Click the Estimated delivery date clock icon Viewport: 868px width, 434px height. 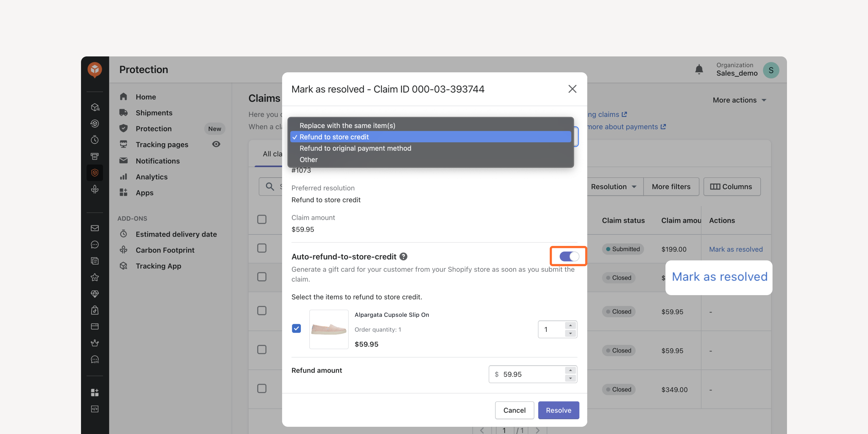pos(123,234)
